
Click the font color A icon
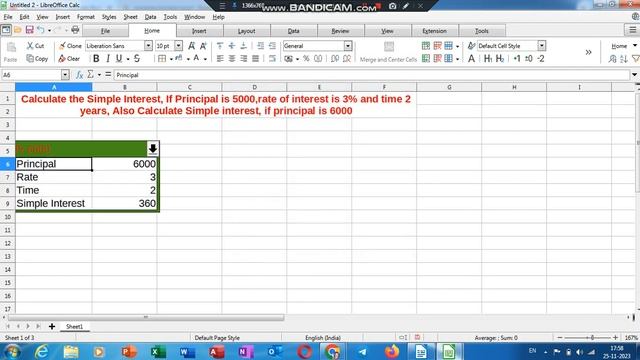pos(196,58)
